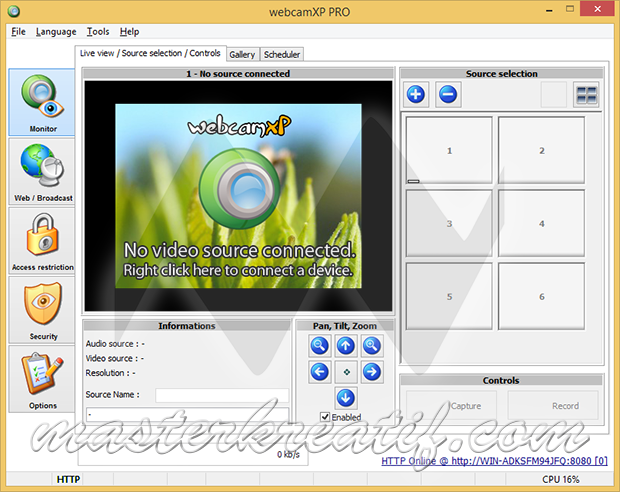Remove source with the minus icon
620x492 pixels.
(x=448, y=95)
